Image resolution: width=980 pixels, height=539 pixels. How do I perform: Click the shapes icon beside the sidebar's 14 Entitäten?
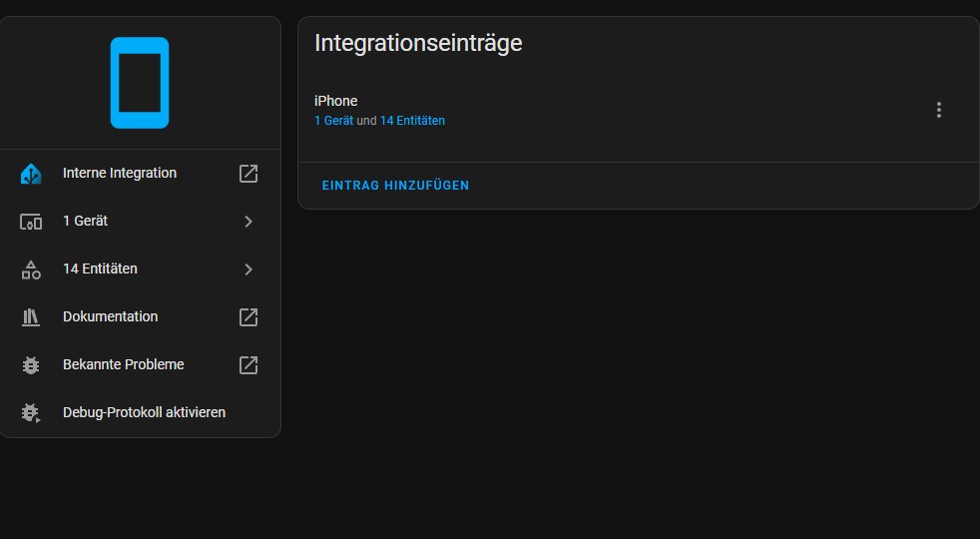coord(31,269)
